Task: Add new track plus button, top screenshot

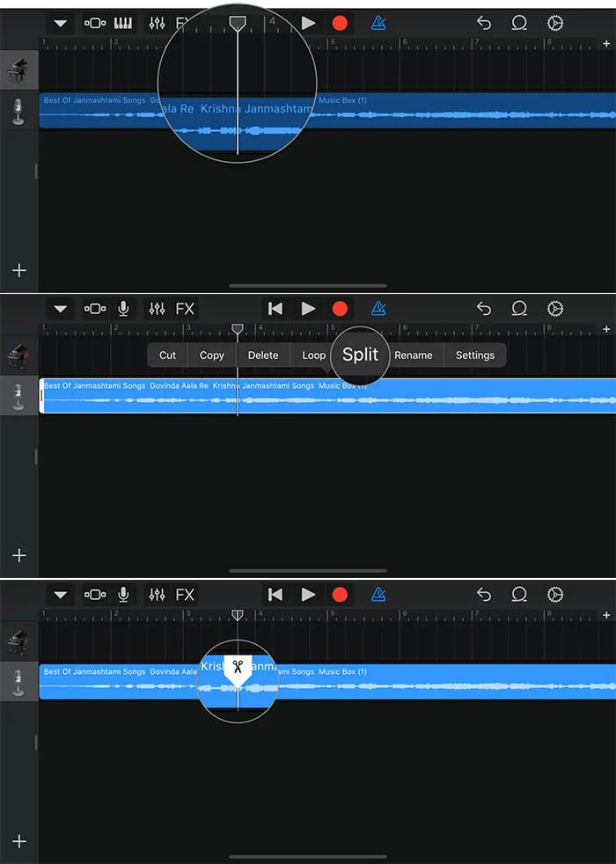Action: 19,270
